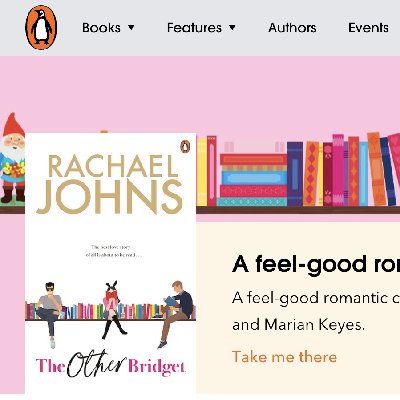Click the Rachael Johns author name on cover

click(x=110, y=183)
